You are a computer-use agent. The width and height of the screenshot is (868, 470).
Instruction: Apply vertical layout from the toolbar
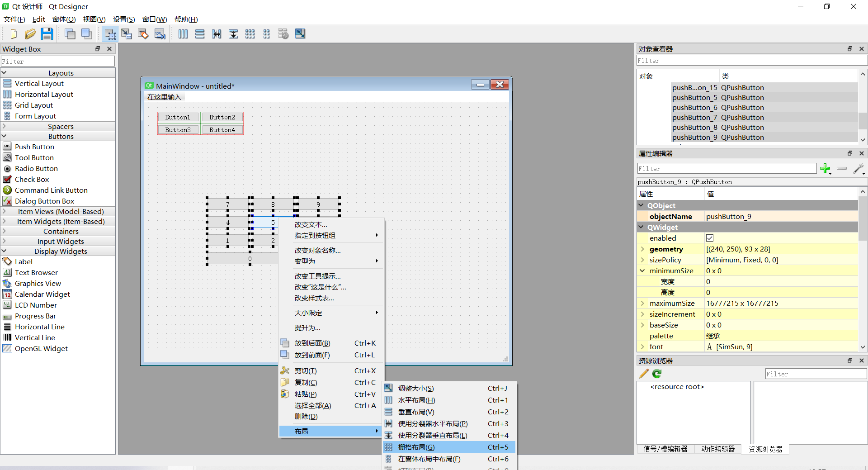(200, 34)
